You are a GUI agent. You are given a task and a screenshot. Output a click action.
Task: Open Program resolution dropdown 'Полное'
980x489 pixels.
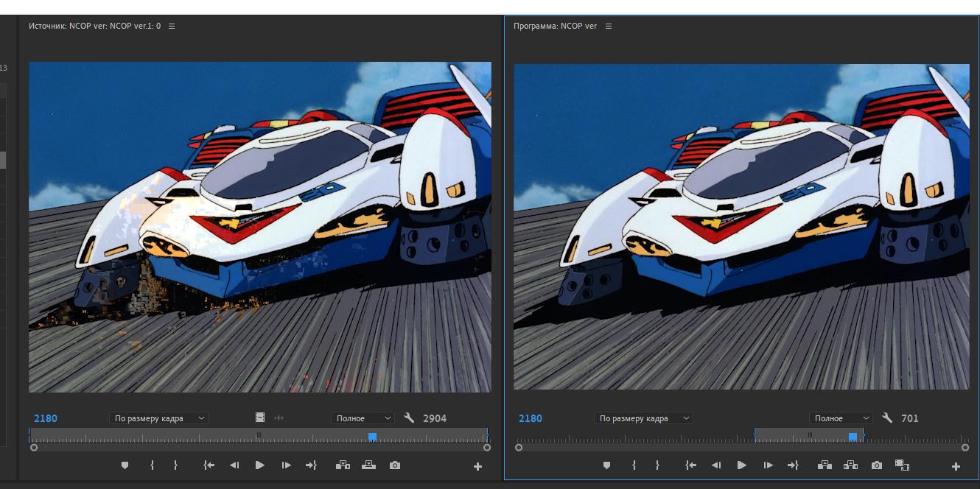[x=840, y=418]
